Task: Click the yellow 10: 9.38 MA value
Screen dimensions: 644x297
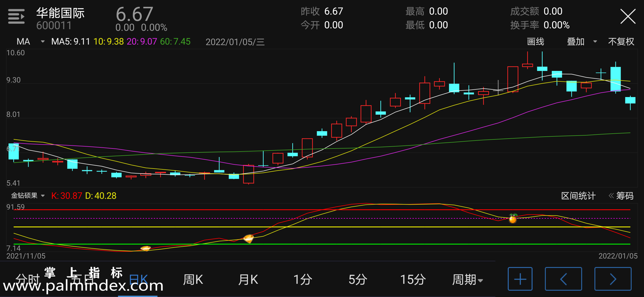Action: coord(109,42)
